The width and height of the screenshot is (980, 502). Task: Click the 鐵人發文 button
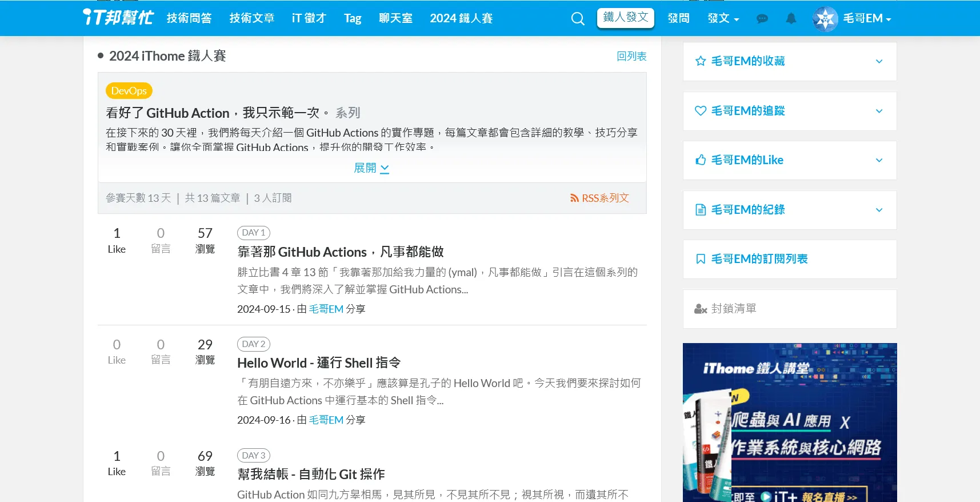coord(626,18)
